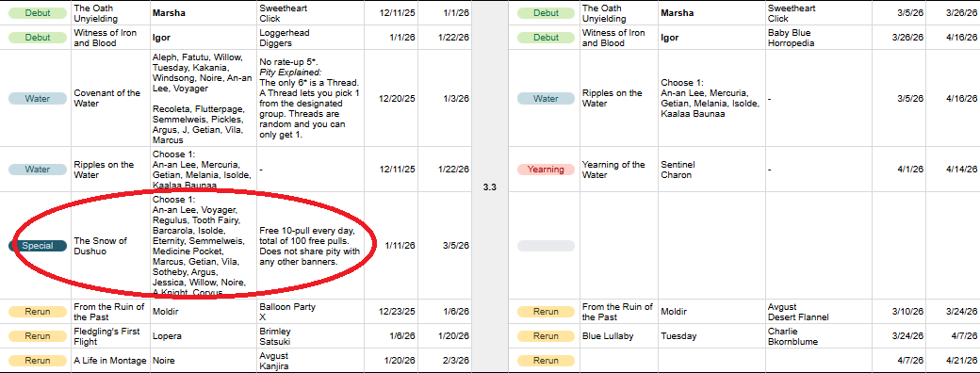Select the left Rerun chip beside Fledgling's First Flight
980x373 pixels.
(x=38, y=336)
